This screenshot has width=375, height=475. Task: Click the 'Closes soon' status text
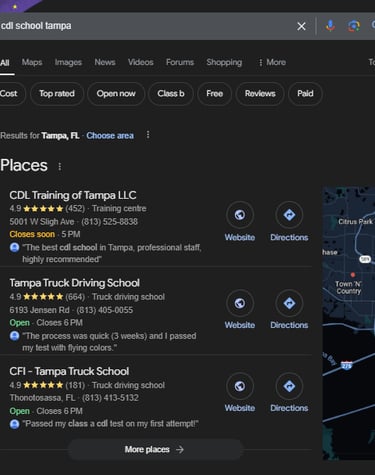pyautogui.click(x=32, y=234)
